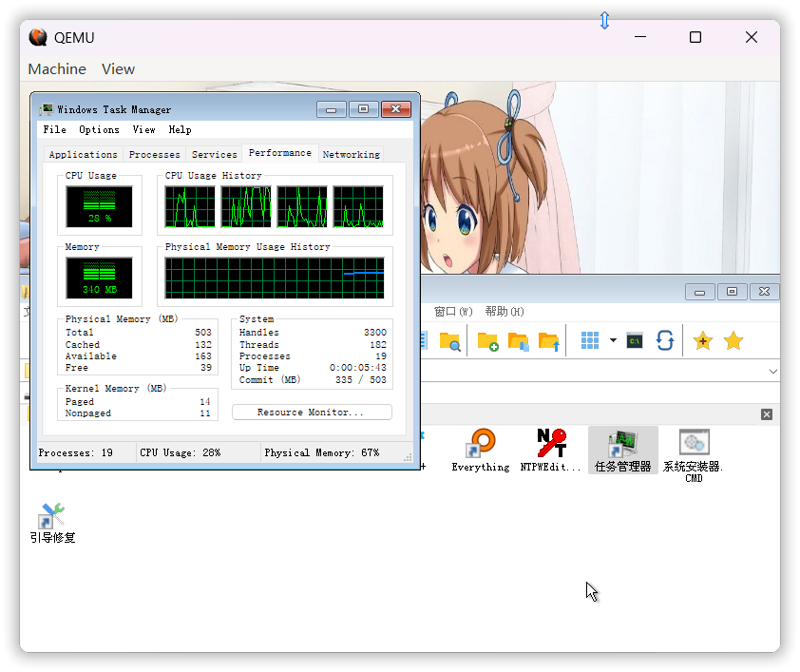Click the folder up-arrow toolbar icon
800x672 pixels.
[549, 341]
